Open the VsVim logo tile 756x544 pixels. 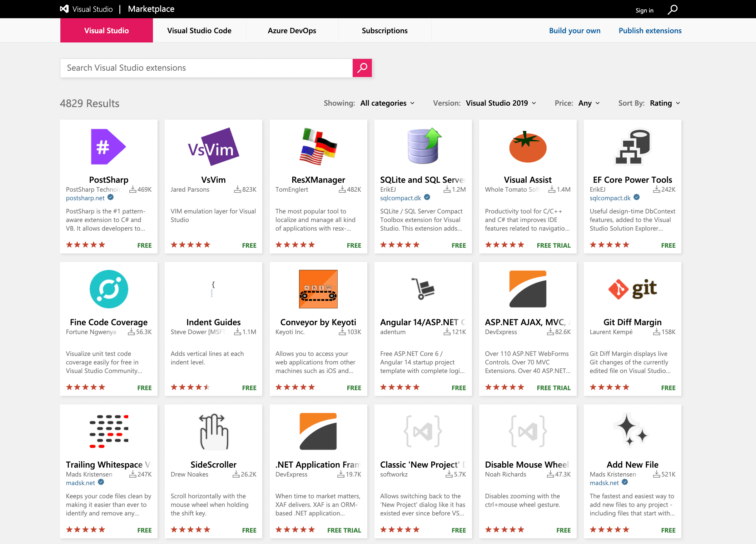213,147
